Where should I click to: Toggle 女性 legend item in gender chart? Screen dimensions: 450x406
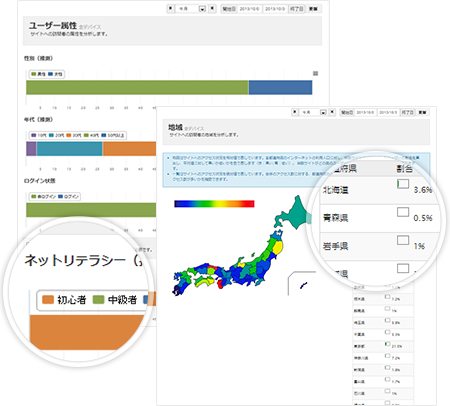55,74
